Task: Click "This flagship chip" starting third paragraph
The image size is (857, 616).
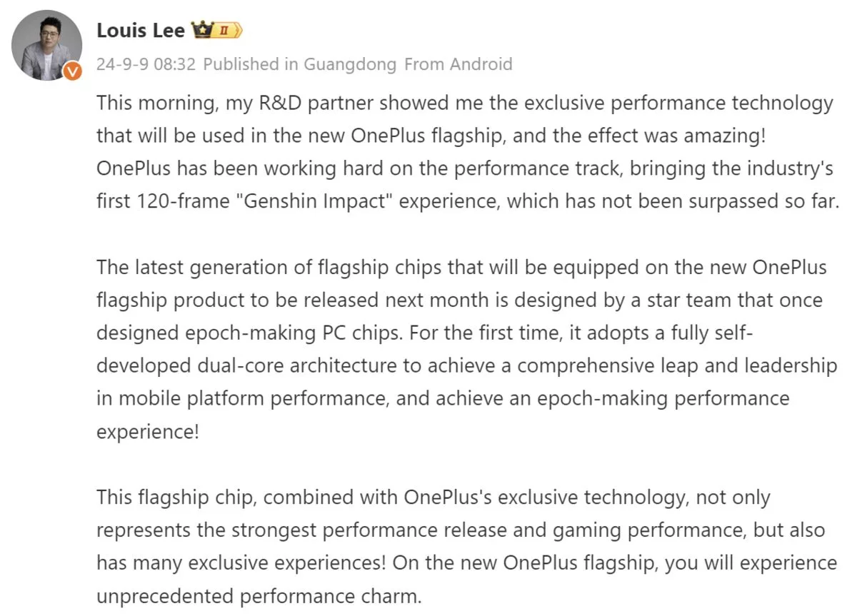Action: pos(176,497)
